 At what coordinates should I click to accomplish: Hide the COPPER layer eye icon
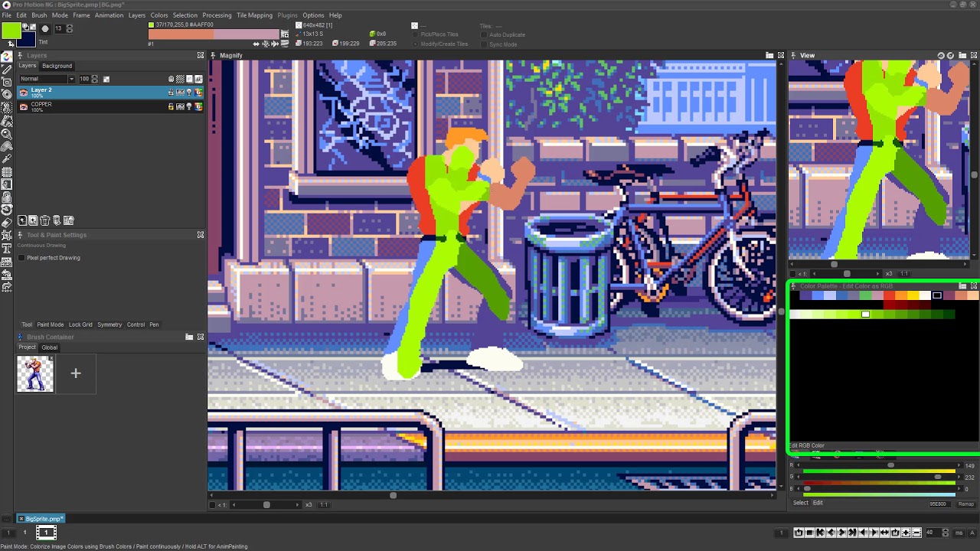[23, 107]
